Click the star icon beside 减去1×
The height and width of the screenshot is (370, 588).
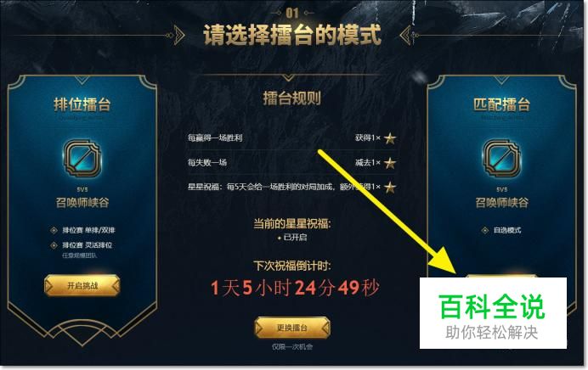pyautogui.click(x=390, y=163)
